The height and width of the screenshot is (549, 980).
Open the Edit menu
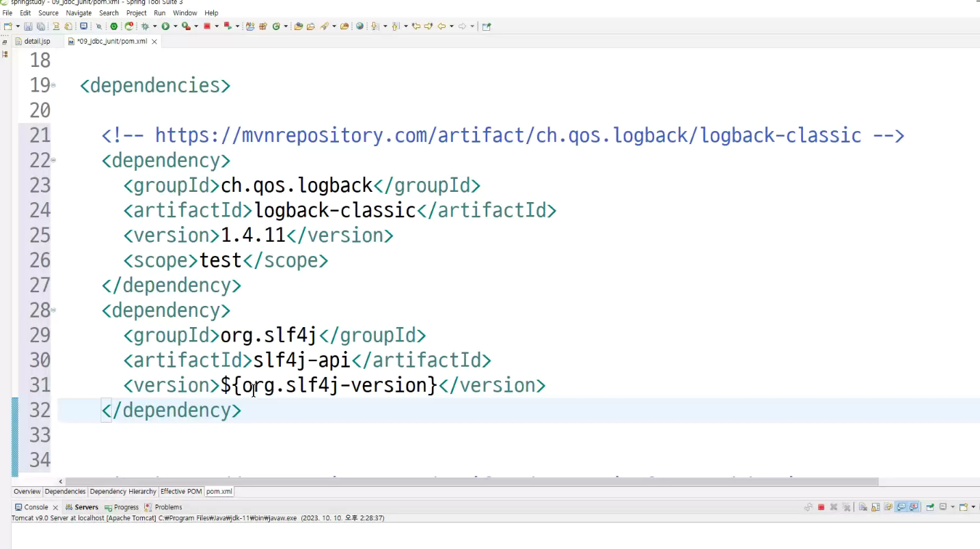(x=25, y=13)
